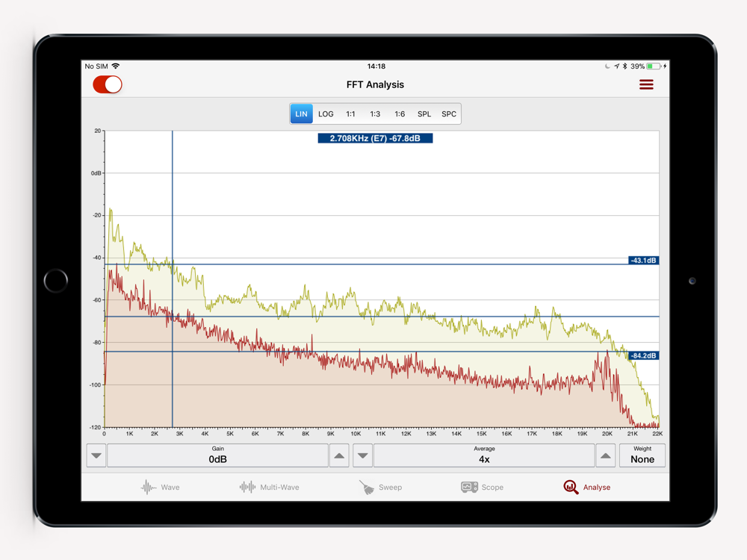The width and height of the screenshot is (747, 560).
Task: Open the Weight None selector
Action: pos(642,455)
